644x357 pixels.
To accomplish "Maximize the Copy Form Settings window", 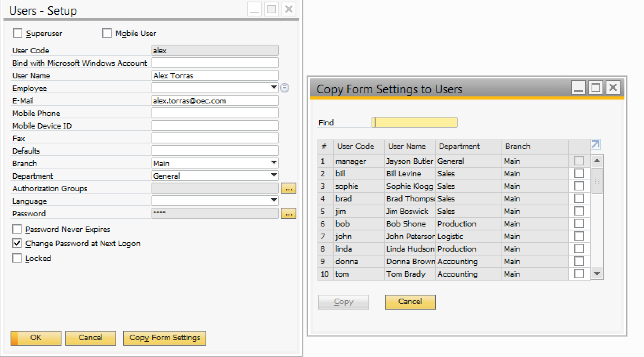I will [x=595, y=88].
